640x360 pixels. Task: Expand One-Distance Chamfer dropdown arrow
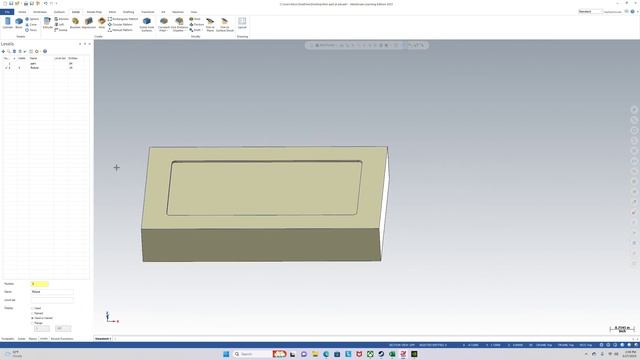pyautogui.click(x=184, y=31)
